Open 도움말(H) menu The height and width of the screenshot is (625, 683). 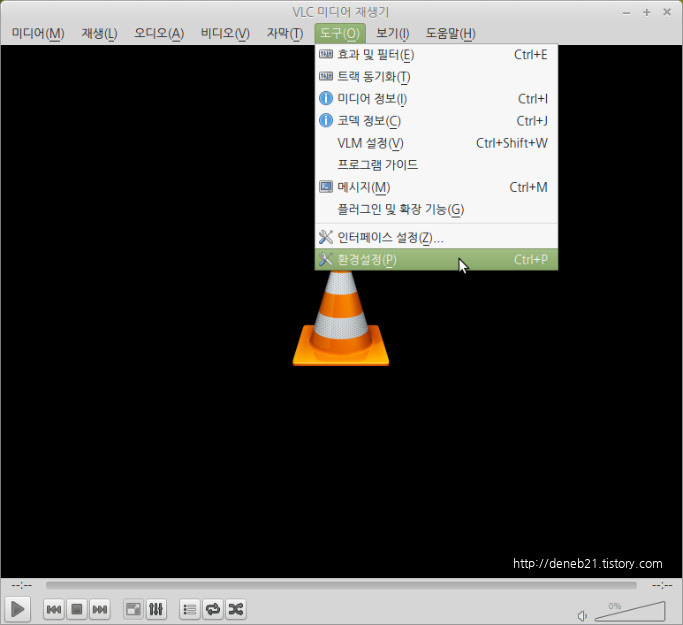450,33
